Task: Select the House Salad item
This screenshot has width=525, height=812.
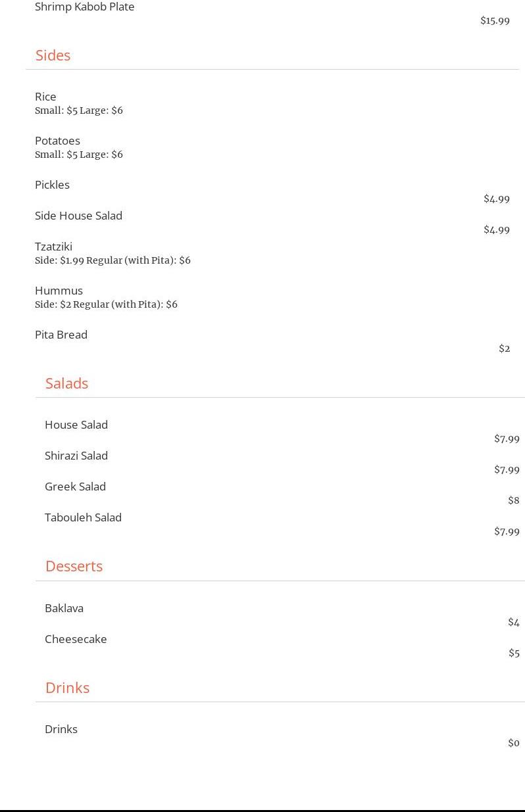Action: pos(76,425)
